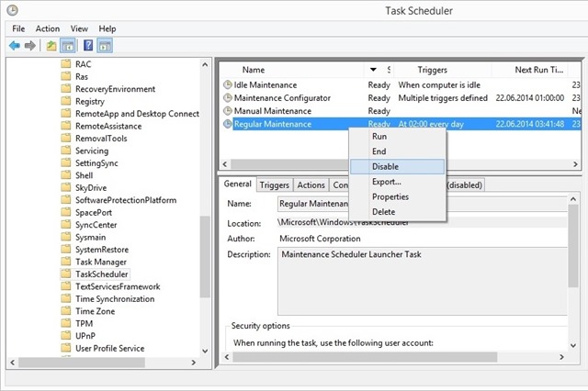The height and width of the screenshot is (391, 588).
Task: Switch to the General tab
Action: pyautogui.click(x=238, y=184)
